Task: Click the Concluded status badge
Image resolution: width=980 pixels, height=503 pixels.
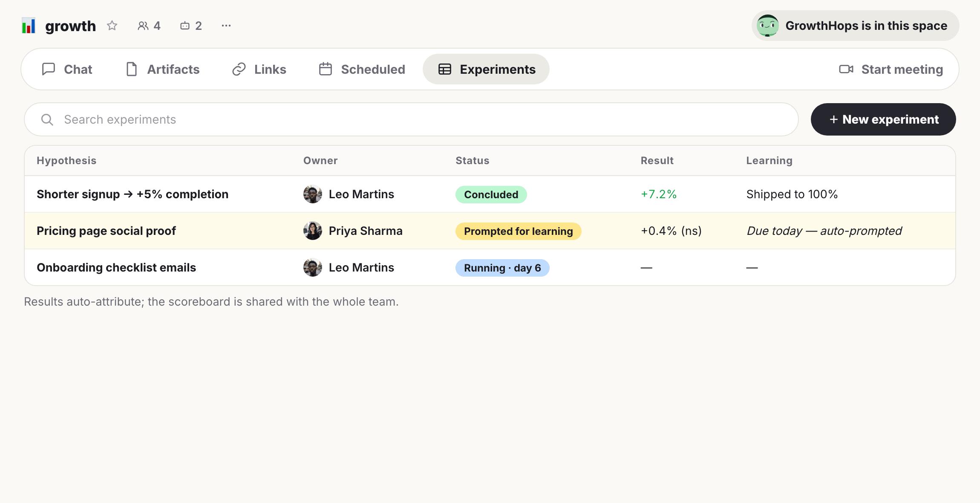Action: point(491,194)
